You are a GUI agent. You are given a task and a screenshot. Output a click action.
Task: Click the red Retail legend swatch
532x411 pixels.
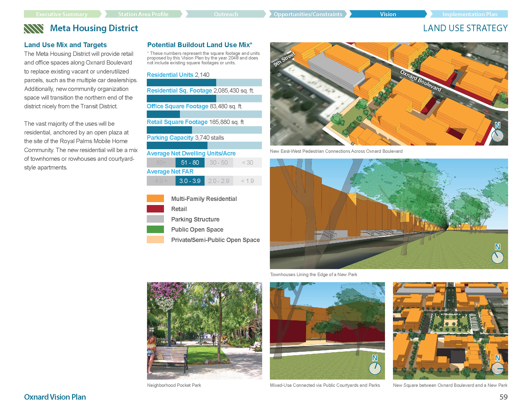tap(155, 209)
